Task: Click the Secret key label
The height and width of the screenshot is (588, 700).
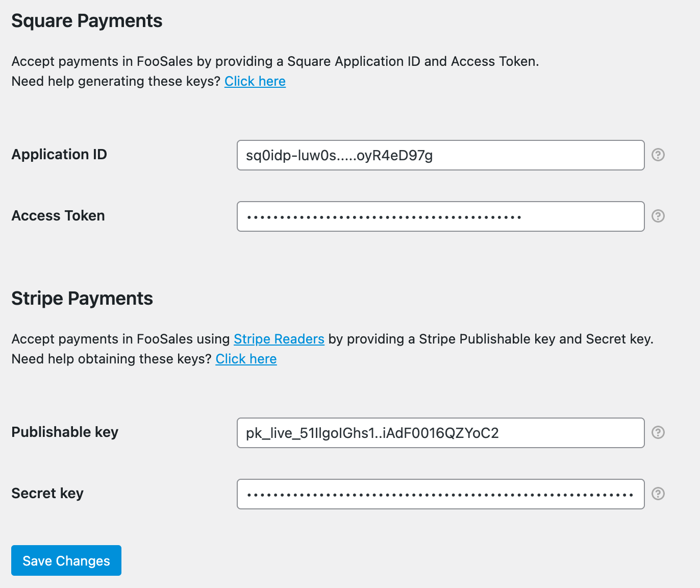Action: 47,493
